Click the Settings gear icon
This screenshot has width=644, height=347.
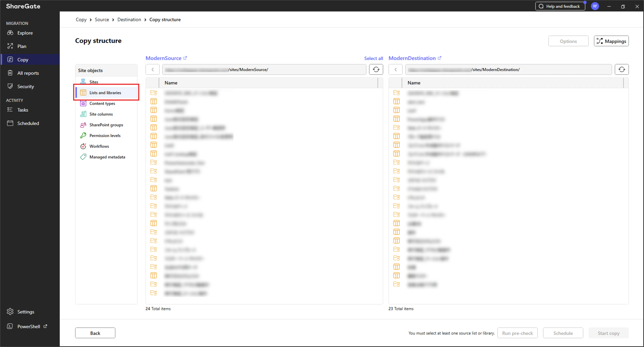10,312
